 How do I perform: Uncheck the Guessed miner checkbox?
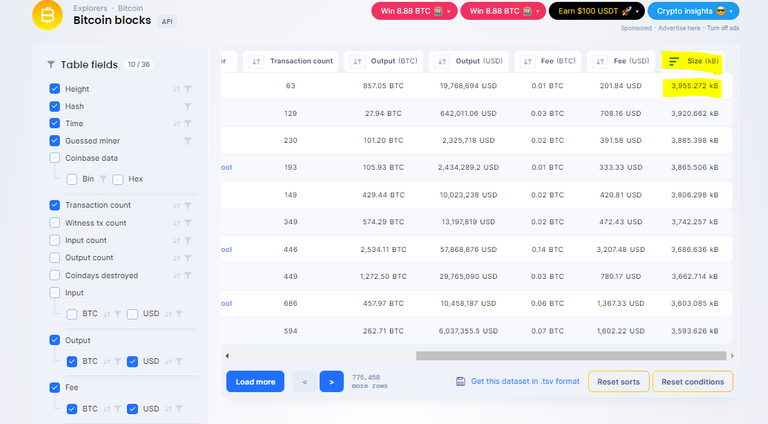pos(54,141)
